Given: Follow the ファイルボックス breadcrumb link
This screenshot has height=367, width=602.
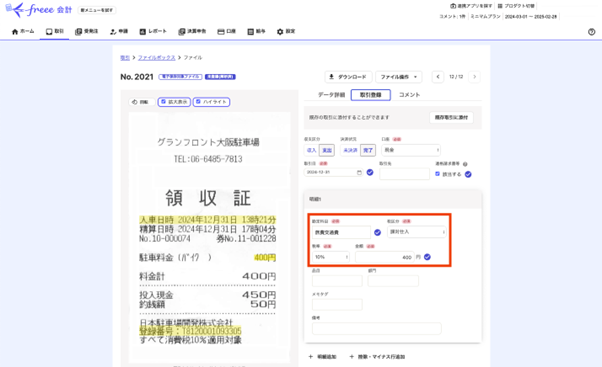Looking at the screenshot, I should tap(157, 58).
